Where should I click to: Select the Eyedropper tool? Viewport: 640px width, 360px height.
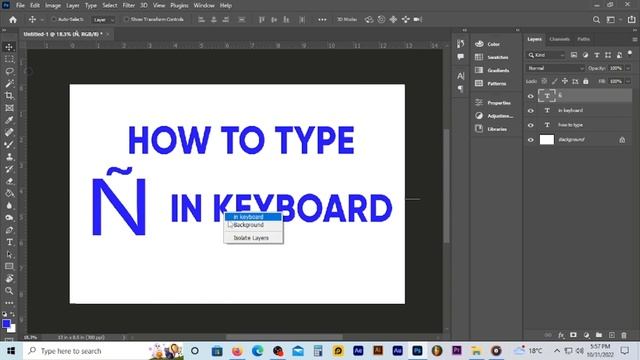click(9, 120)
